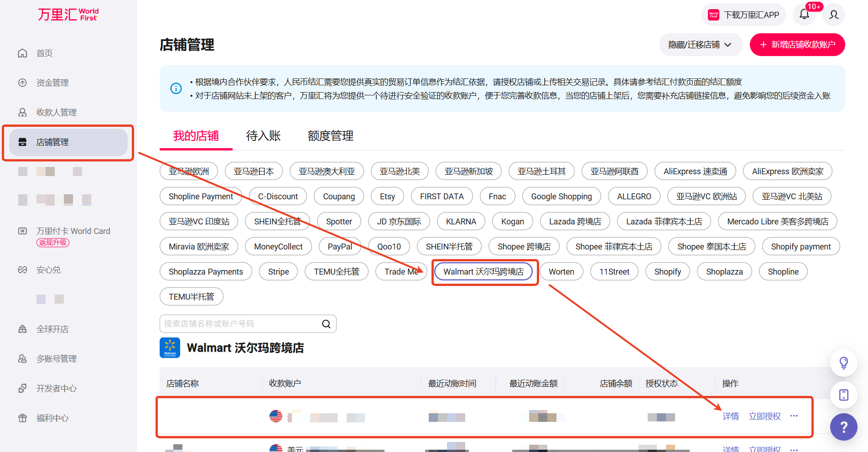868x452 pixels.
Task: Select the 亚马逊日本 filter chip
Action: (254, 171)
